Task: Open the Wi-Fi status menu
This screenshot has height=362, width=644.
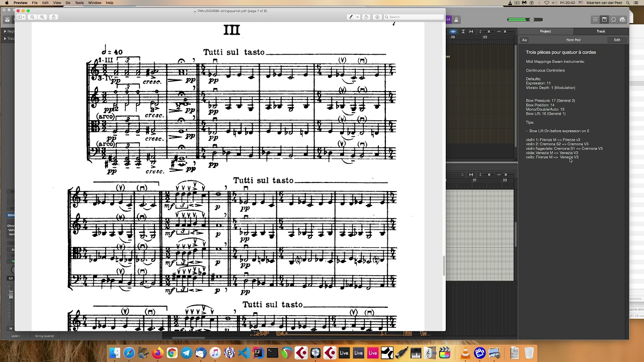Action: 547,3
